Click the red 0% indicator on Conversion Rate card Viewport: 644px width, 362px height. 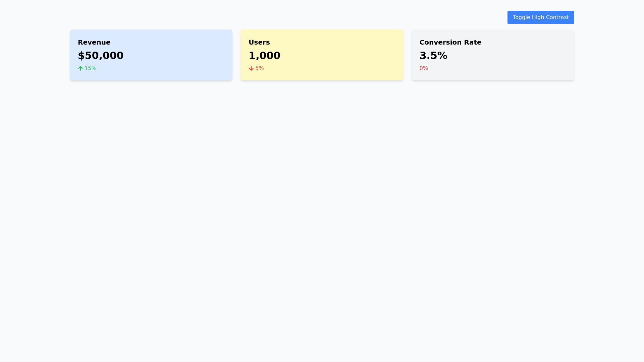(x=423, y=68)
